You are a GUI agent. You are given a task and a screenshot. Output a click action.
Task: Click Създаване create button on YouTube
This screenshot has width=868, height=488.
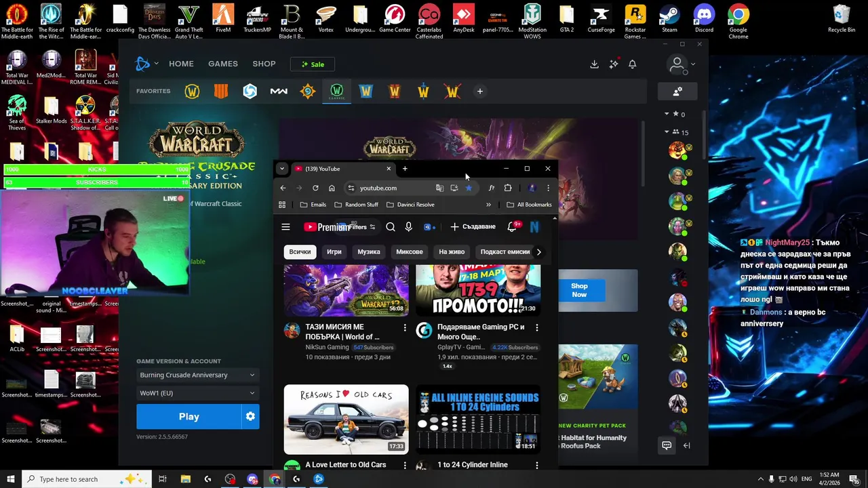473,226
